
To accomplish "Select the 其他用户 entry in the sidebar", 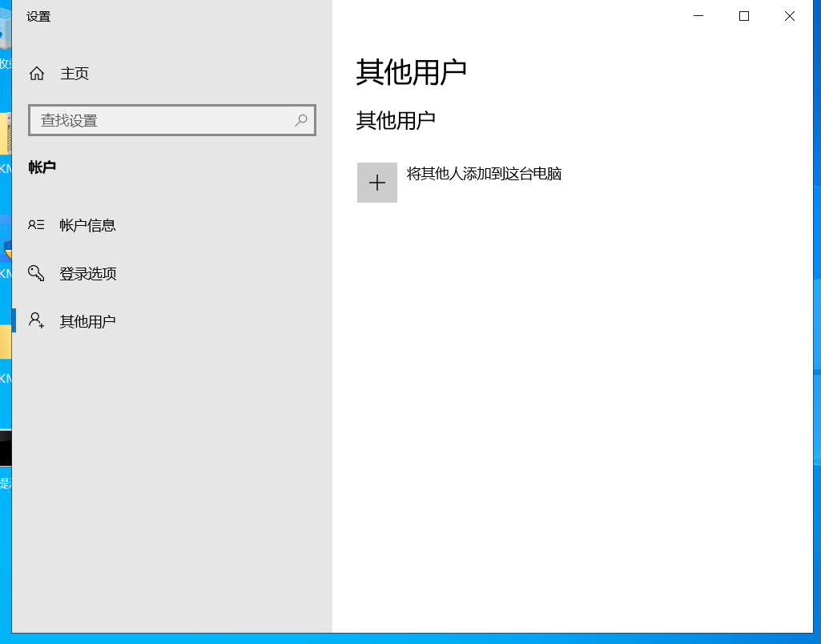I will (87, 320).
